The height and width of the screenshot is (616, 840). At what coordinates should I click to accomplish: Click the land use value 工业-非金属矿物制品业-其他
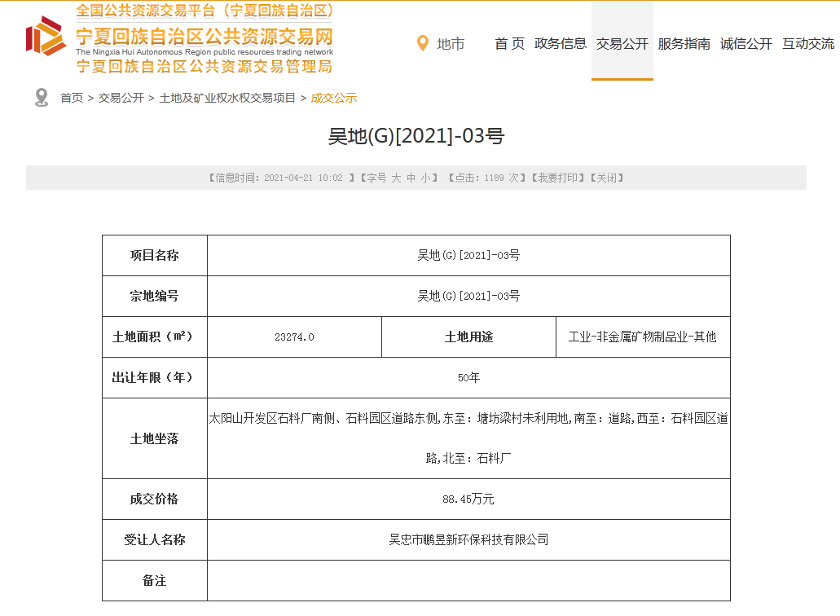(x=642, y=337)
